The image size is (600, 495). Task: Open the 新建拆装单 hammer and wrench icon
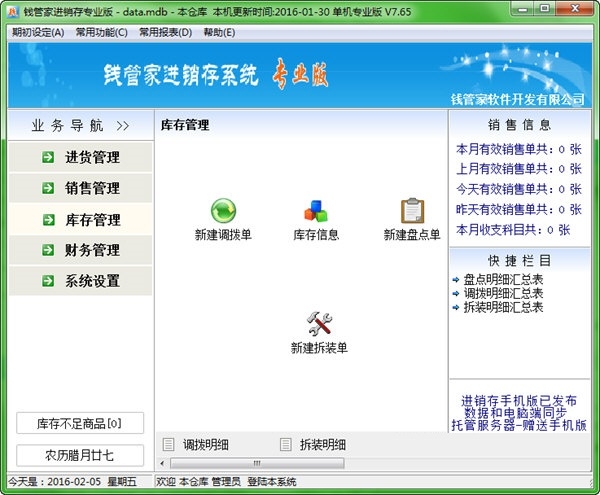319,324
